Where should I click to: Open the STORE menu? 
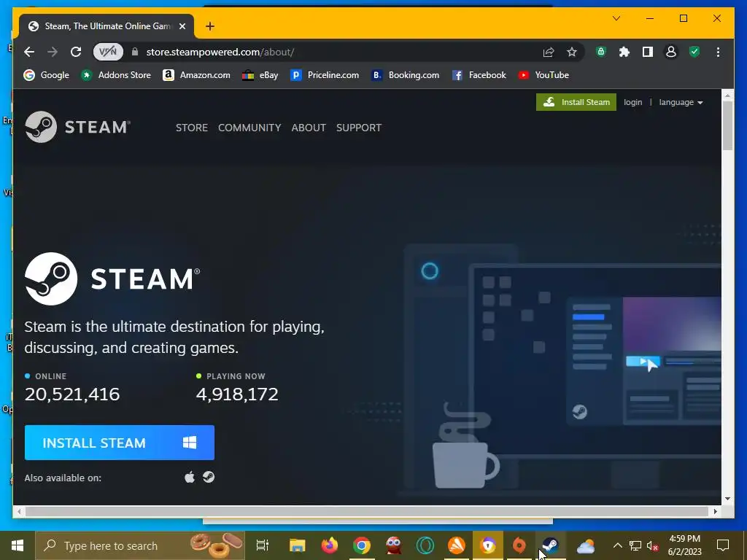(192, 128)
